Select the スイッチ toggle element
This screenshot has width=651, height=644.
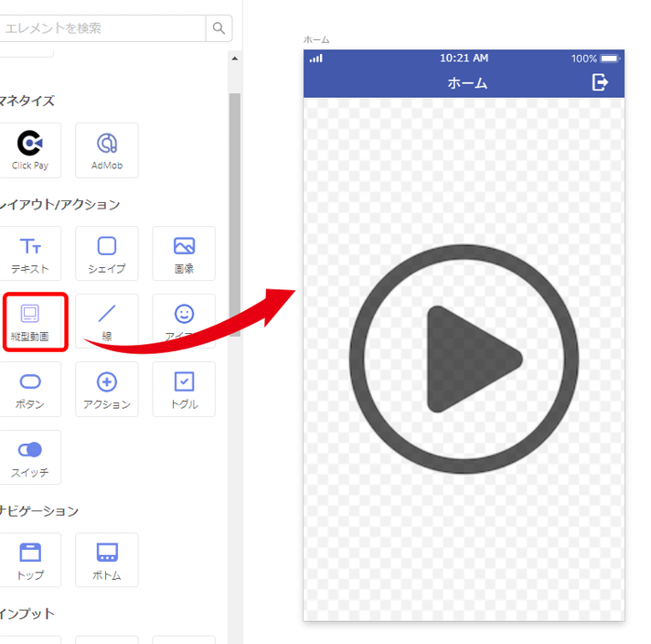tap(30, 457)
